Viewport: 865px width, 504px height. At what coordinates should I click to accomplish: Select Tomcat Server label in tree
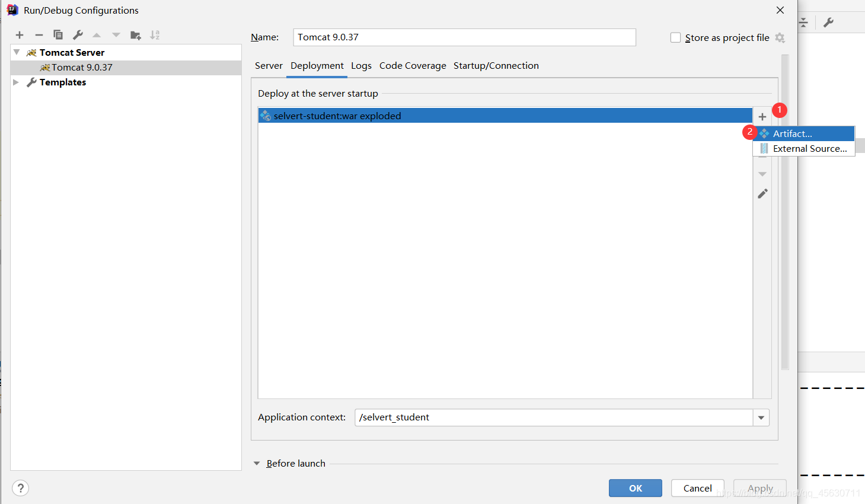pos(72,53)
